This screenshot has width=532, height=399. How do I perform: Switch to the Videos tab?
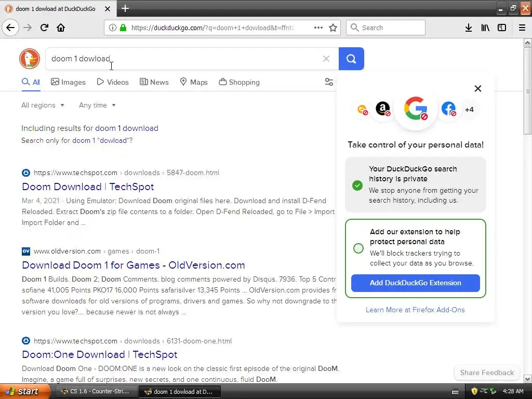point(113,82)
